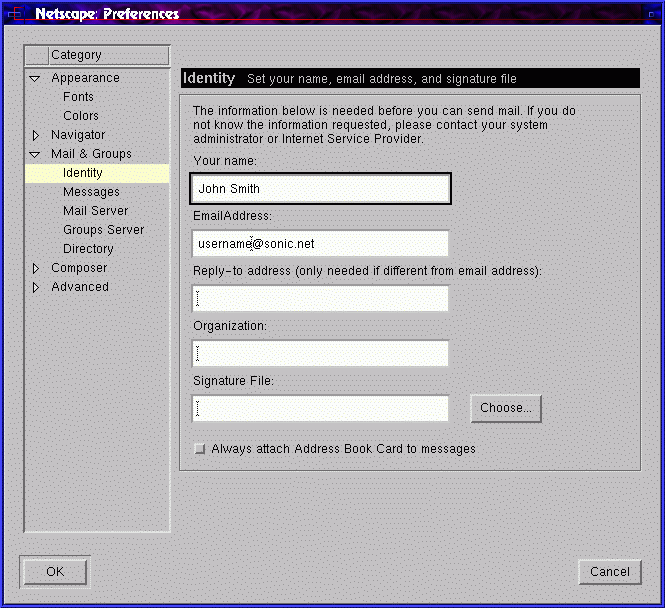Open the Colors preferences

81,116
